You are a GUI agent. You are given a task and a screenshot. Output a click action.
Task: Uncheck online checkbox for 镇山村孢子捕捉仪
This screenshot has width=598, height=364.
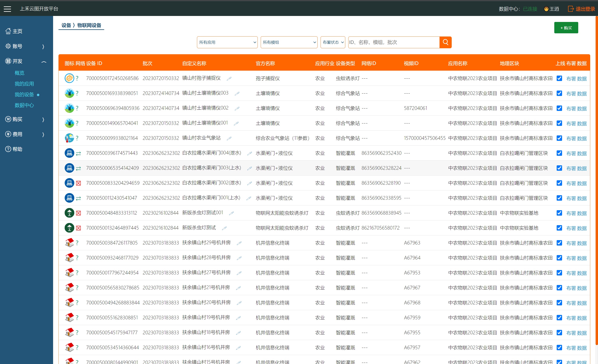[x=559, y=78]
